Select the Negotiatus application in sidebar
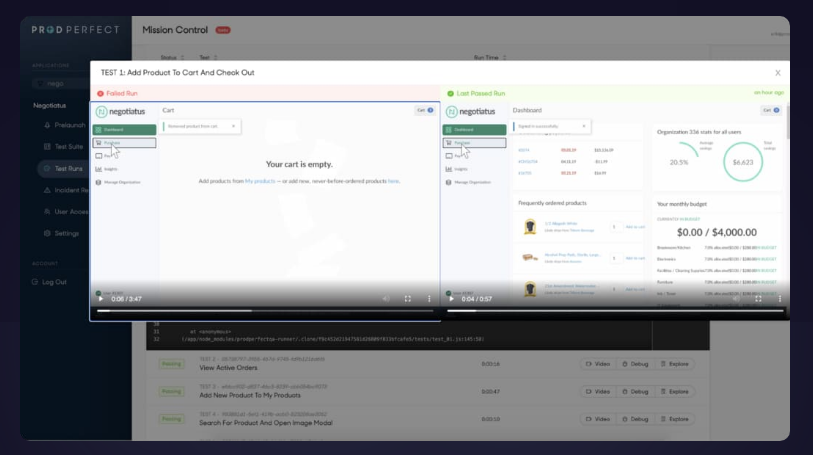 point(50,106)
